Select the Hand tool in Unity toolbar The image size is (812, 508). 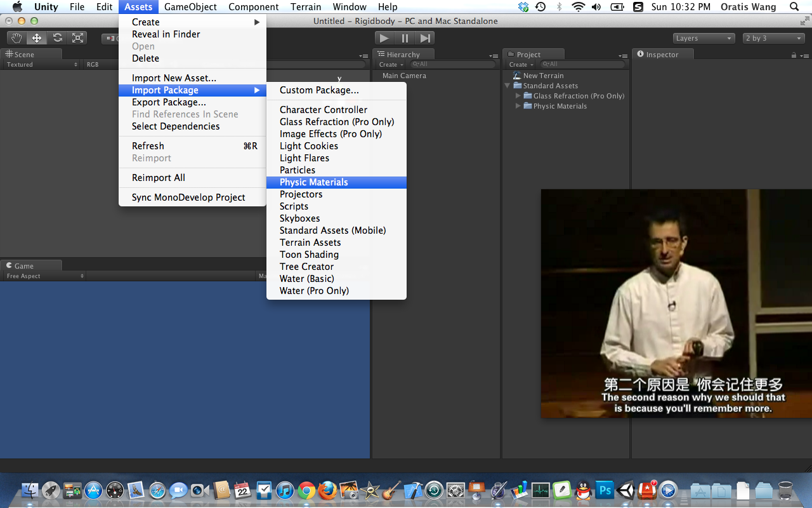tap(16, 38)
